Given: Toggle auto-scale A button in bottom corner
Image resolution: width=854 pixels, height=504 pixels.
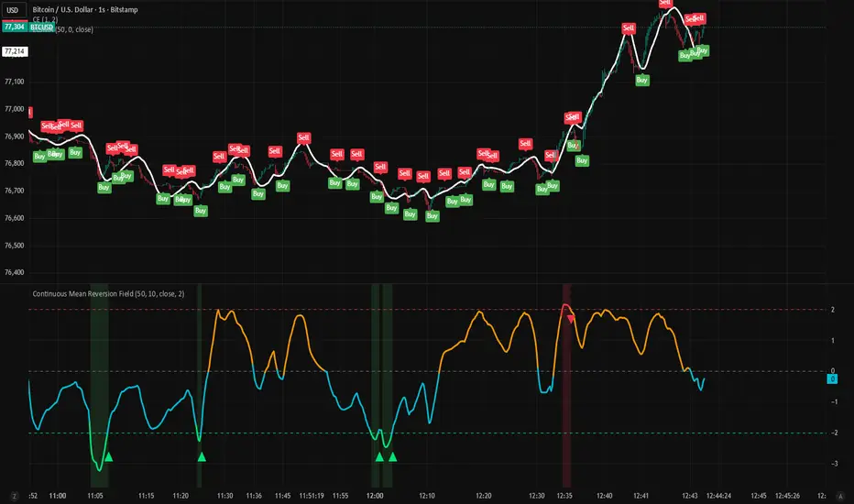Looking at the screenshot, I should coord(841,496).
